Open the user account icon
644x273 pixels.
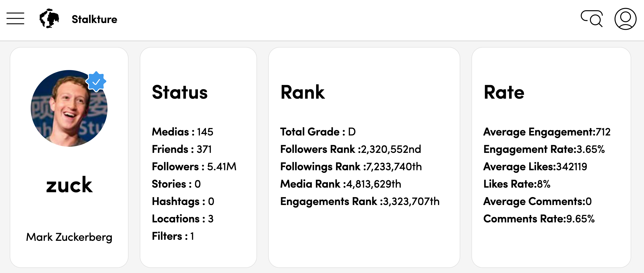click(x=625, y=19)
